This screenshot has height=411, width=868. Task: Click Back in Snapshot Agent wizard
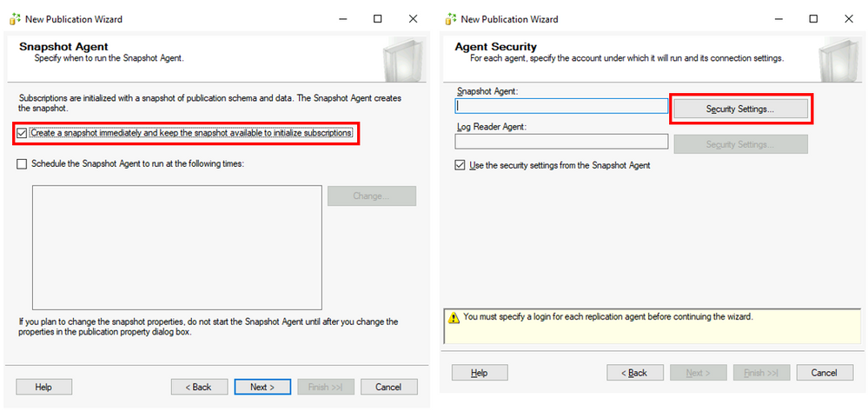point(201,387)
